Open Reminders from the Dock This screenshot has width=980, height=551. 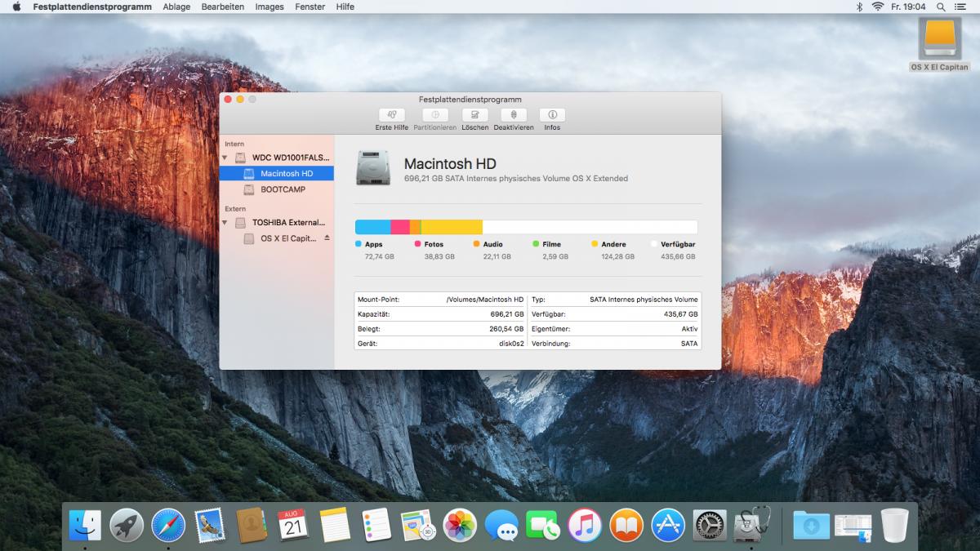376,525
